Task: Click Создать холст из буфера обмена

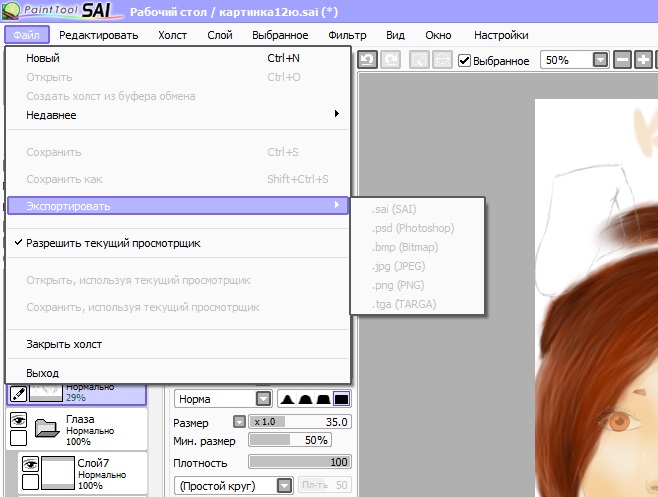Action: click(x=178, y=96)
